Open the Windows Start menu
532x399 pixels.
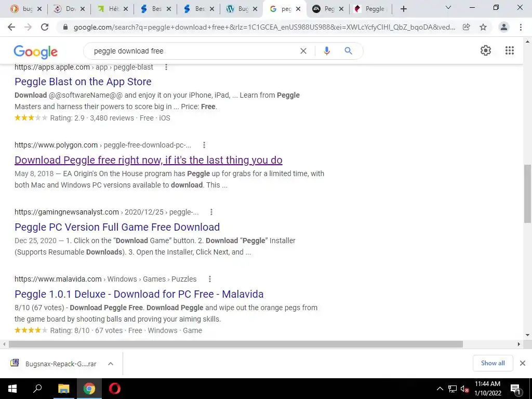pos(12,389)
